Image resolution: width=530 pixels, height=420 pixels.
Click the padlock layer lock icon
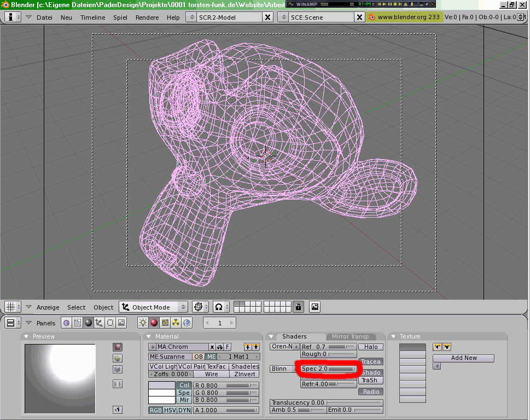[x=298, y=307]
